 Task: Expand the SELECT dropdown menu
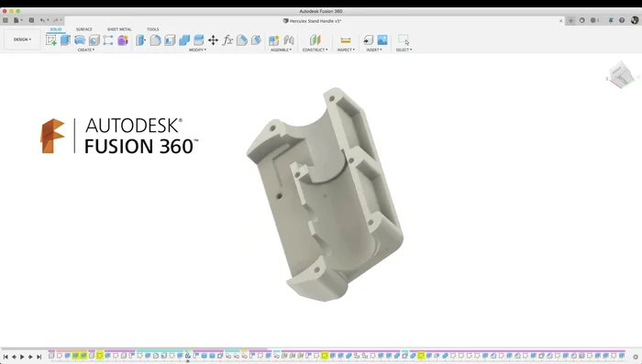[404, 50]
